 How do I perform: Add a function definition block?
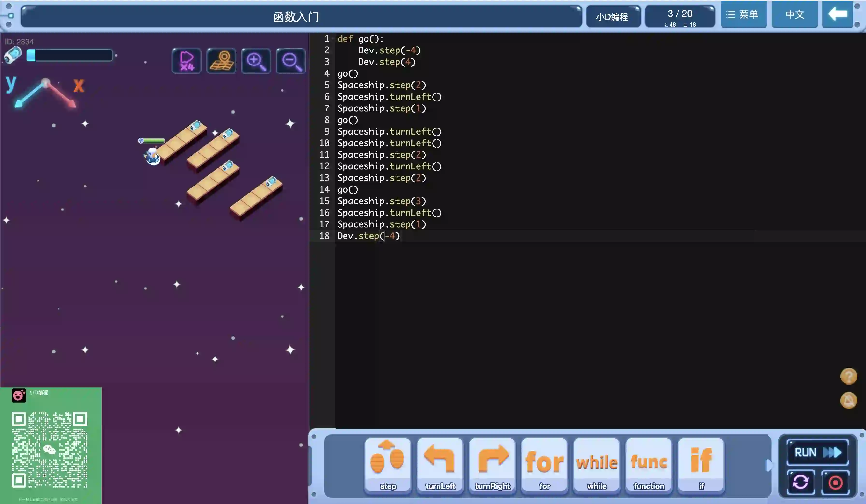649,464
